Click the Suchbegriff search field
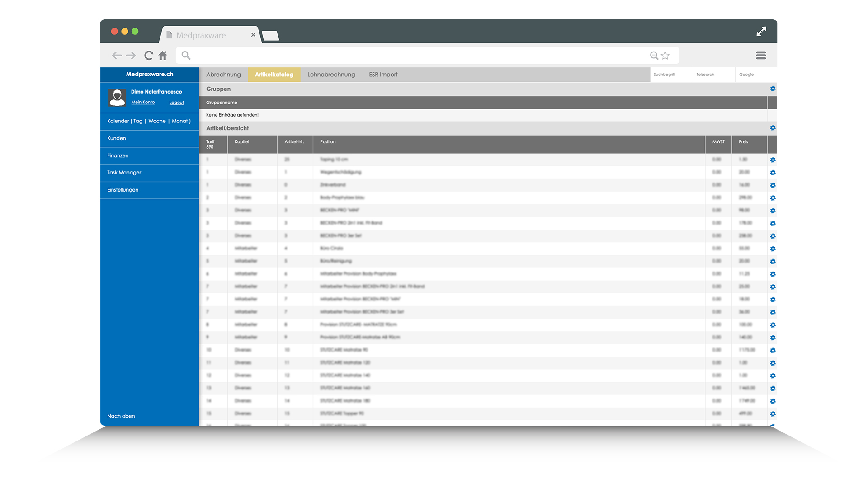 671,74
